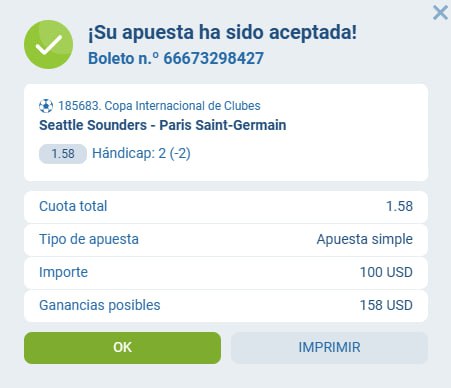The width and height of the screenshot is (451, 388).
Task: Click the Tipo de apuesta row
Action: (x=226, y=240)
